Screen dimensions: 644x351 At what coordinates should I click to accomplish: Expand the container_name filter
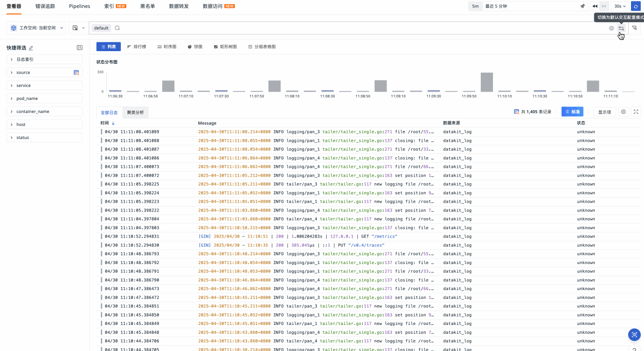coord(45,112)
